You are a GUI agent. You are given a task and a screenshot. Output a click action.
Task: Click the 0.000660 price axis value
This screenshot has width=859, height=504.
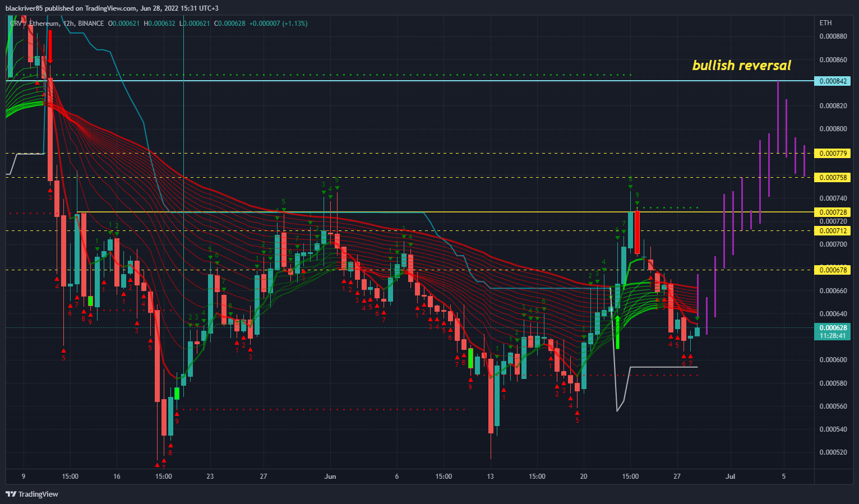click(833, 291)
